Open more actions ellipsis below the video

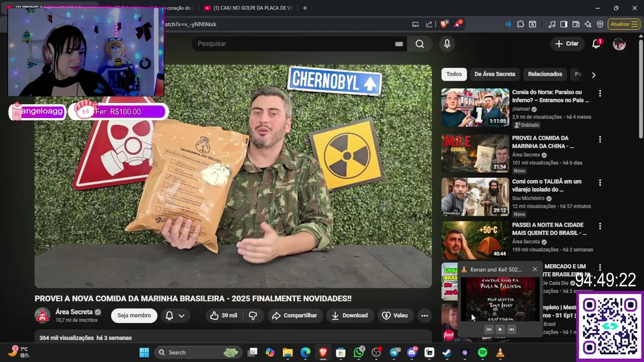425,316
